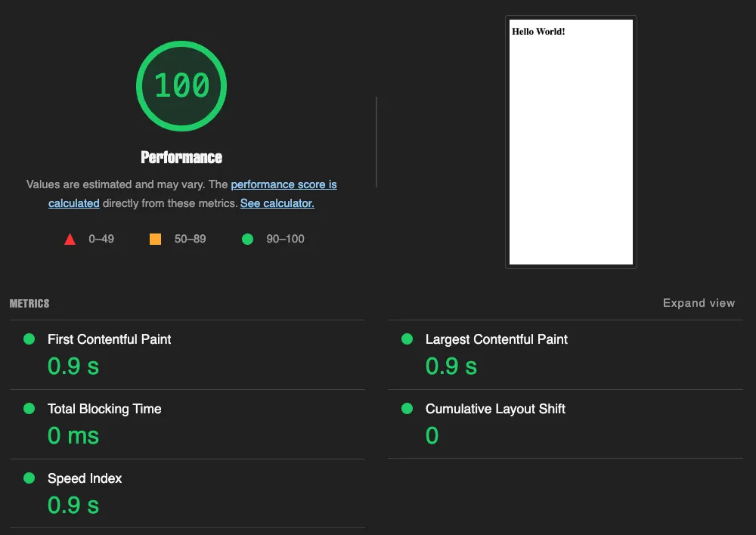Click the 0.9 s Speed Index value
Viewport: 756px width, 535px height.
(x=73, y=505)
